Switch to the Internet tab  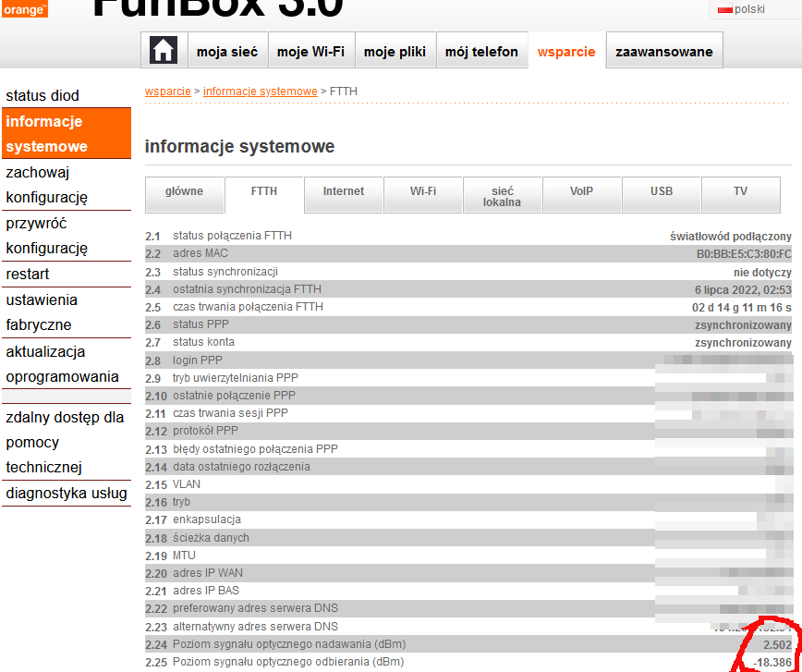coord(343,192)
